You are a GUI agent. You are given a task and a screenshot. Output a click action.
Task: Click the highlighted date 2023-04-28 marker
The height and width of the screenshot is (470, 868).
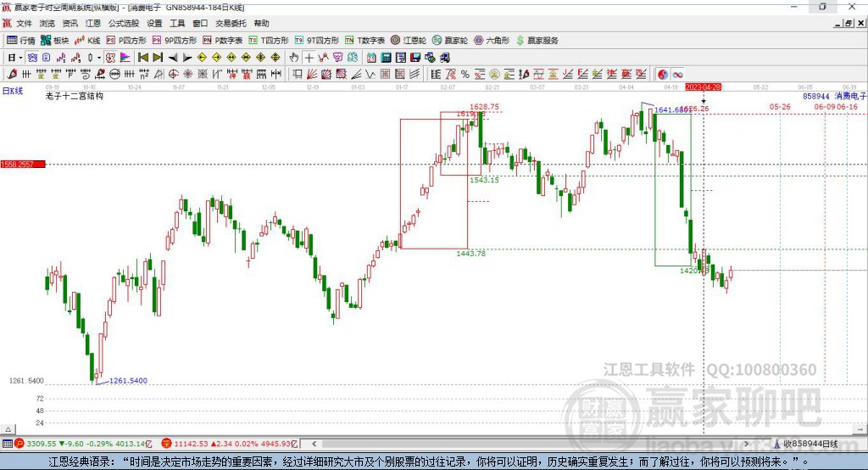click(x=703, y=87)
